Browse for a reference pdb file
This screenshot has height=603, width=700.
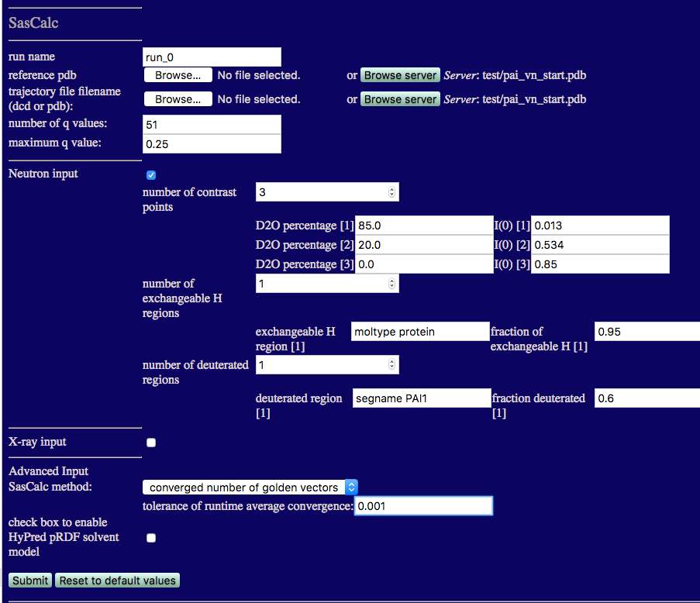[178, 75]
